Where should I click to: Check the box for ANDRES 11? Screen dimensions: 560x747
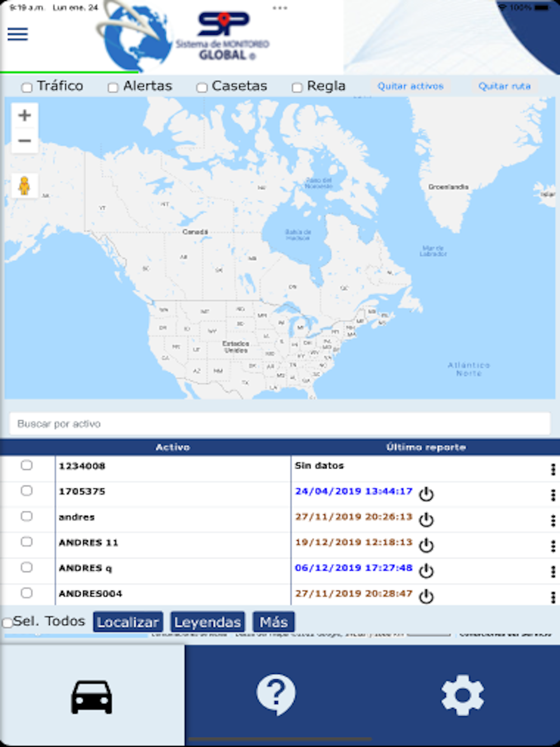point(26,541)
